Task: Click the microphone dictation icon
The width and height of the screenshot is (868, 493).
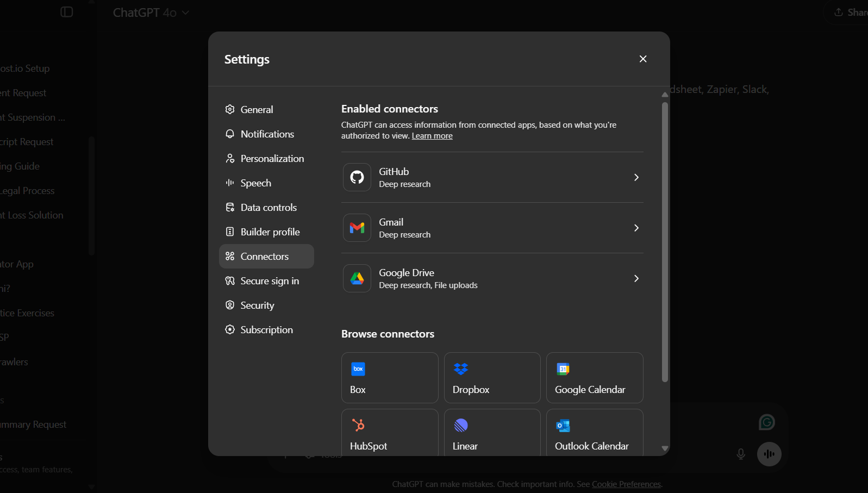Action: 741,454
